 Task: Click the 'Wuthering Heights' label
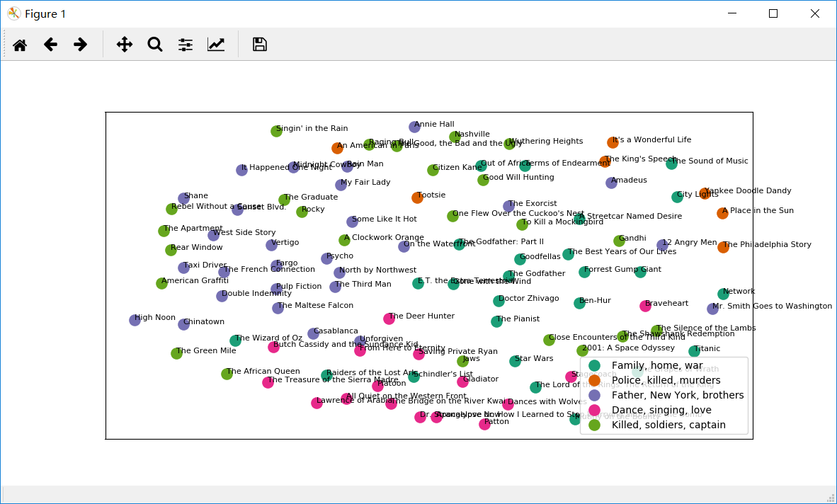tap(546, 141)
